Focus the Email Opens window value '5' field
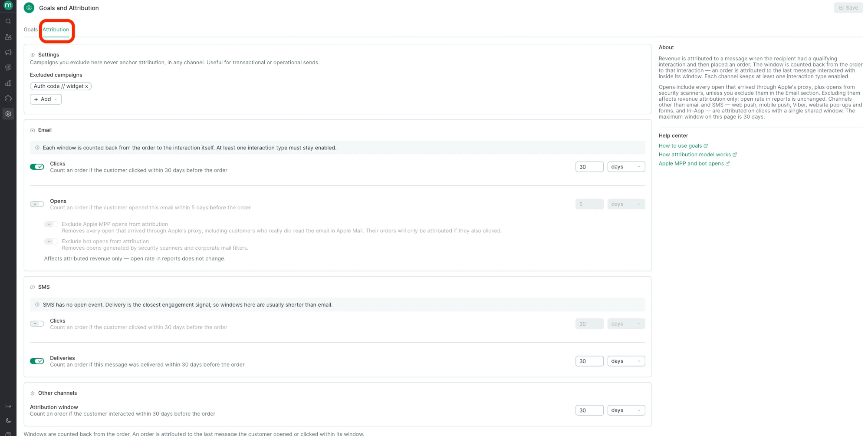This screenshot has height=436, width=868. (x=589, y=204)
